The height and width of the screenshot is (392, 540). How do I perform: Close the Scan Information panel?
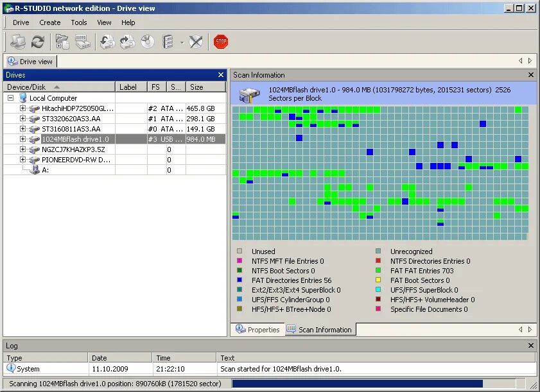(531, 74)
